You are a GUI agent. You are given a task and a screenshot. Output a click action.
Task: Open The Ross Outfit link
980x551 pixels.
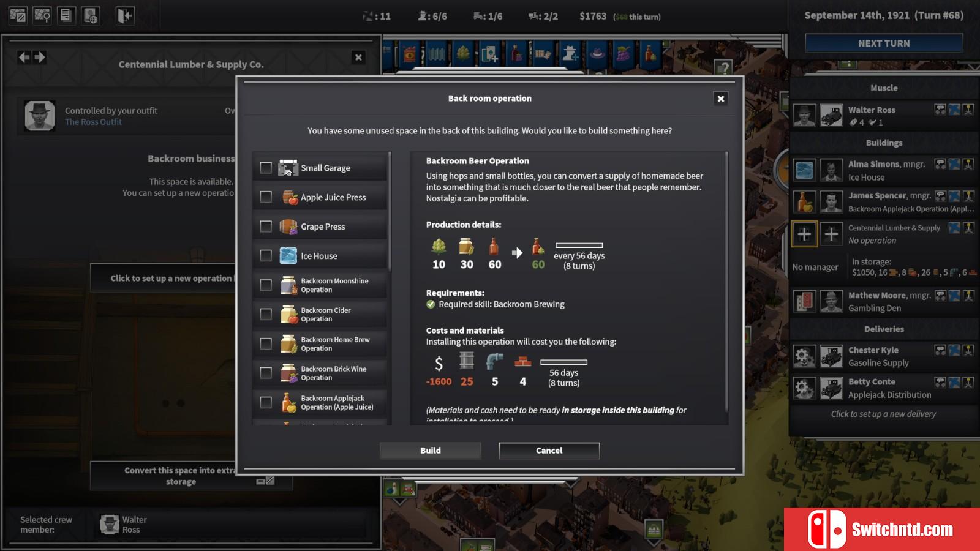(93, 122)
